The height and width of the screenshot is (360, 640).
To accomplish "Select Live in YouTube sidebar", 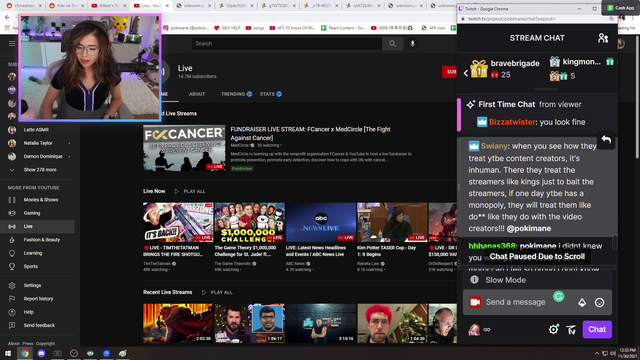I will (38, 226).
